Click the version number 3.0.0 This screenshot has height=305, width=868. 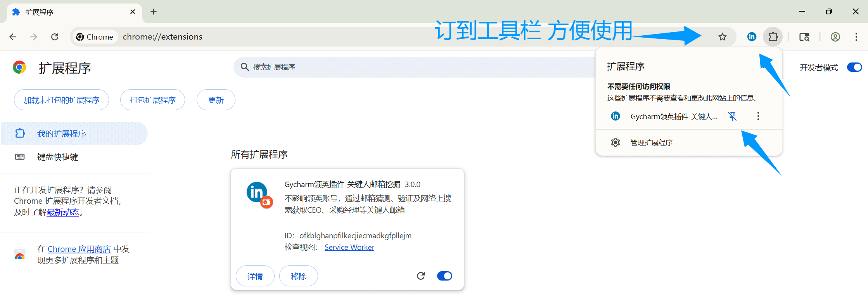click(413, 184)
